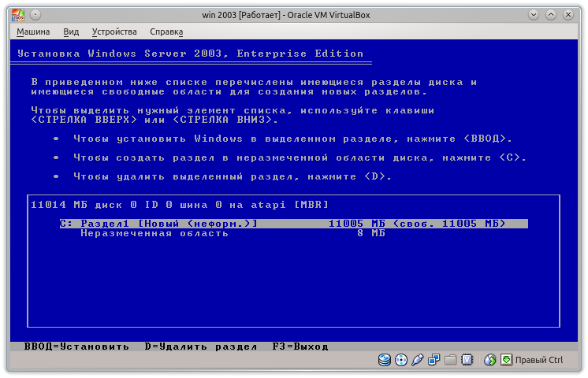Screen dimensions: 588x378
Task: Click the D=Удалить раздел hint text
Action: point(201,346)
